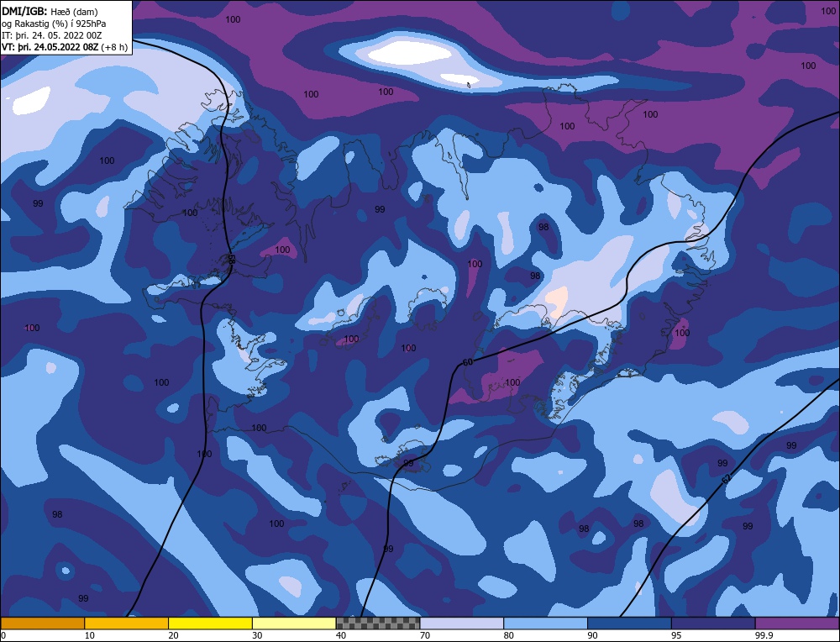Click the legend tick label '70'
The image size is (840, 642).
(x=425, y=635)
